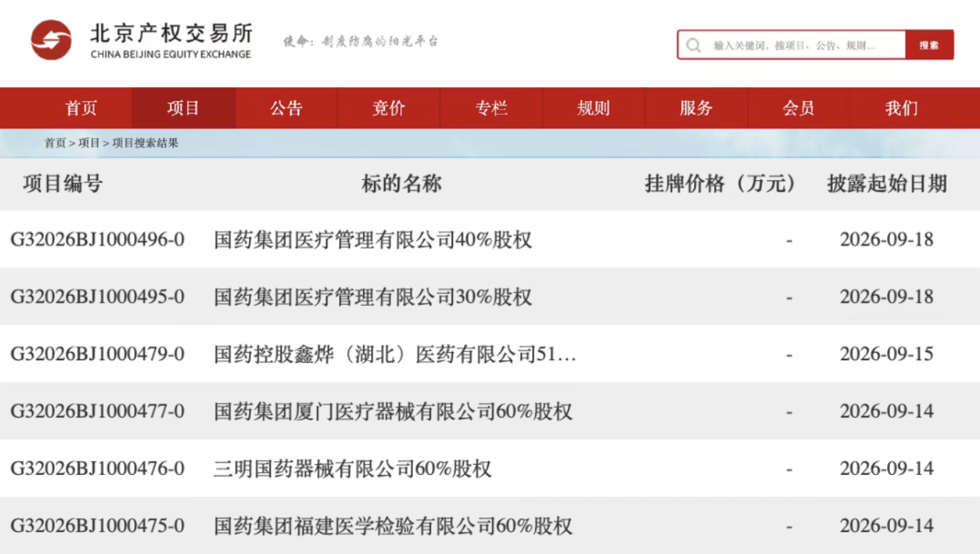The image size is (980, 554).
Task: Click the mission slogan text beside logo
Action: click(361, 41)
